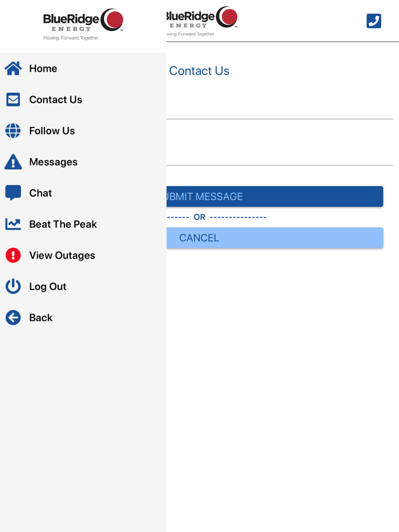The width and height of the screenshot is (399, 532).
Task: Click the phone icon in the top bar
Action: [373, 21]
